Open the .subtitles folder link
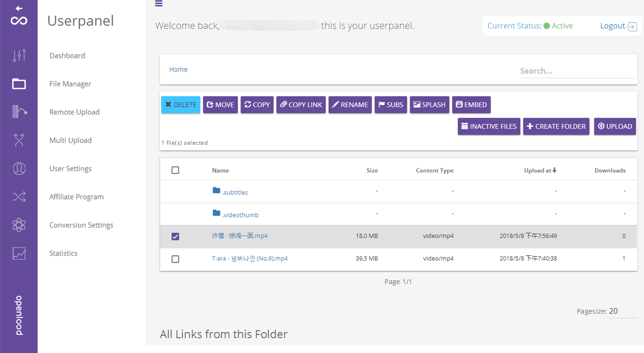The image size is (644, 353). tap(235, 193)
